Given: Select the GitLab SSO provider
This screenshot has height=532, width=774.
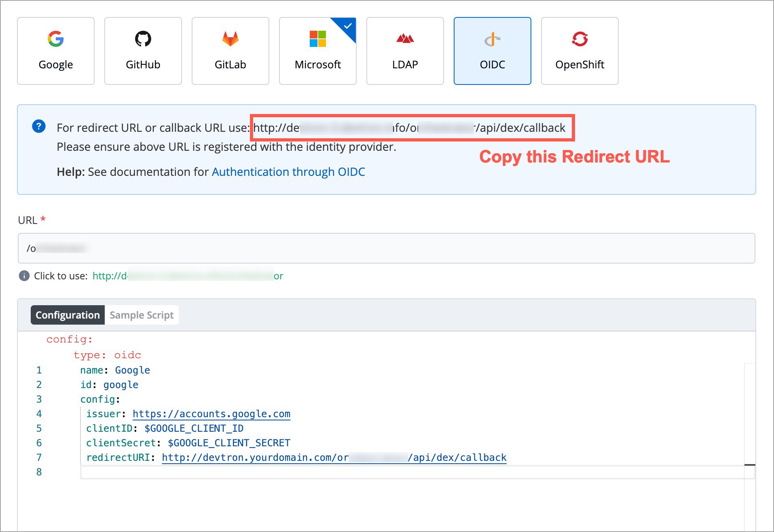Looking at the screenshot, I should pos(230,51).
